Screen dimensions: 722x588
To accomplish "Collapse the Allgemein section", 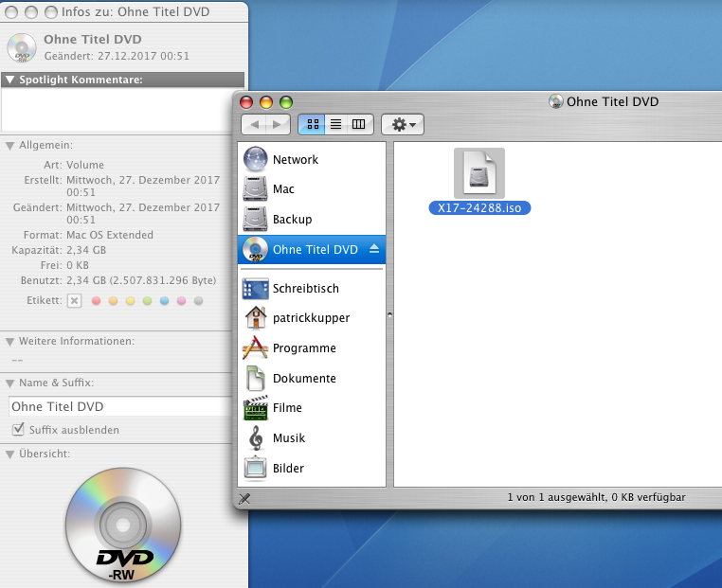I will tap(10, 146).
